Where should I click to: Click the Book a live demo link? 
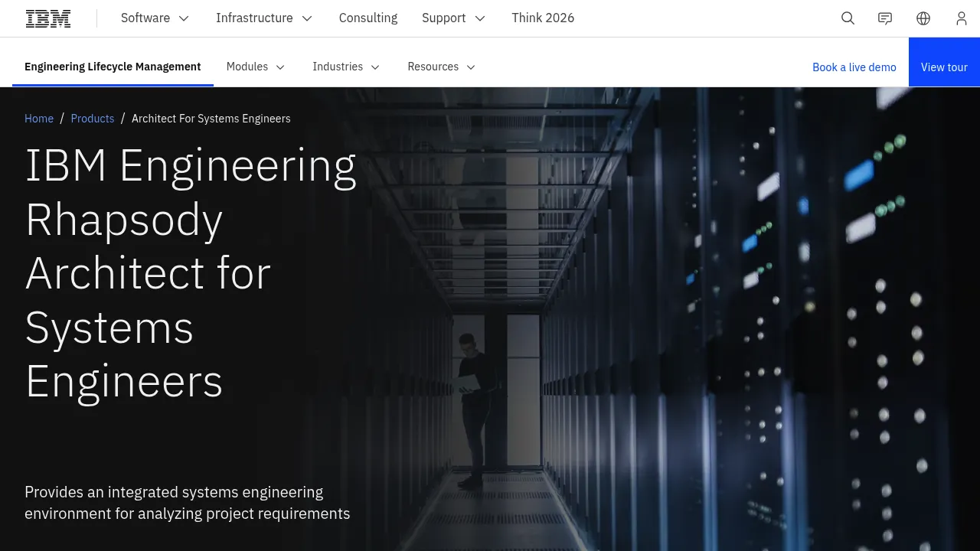(854, 67)
